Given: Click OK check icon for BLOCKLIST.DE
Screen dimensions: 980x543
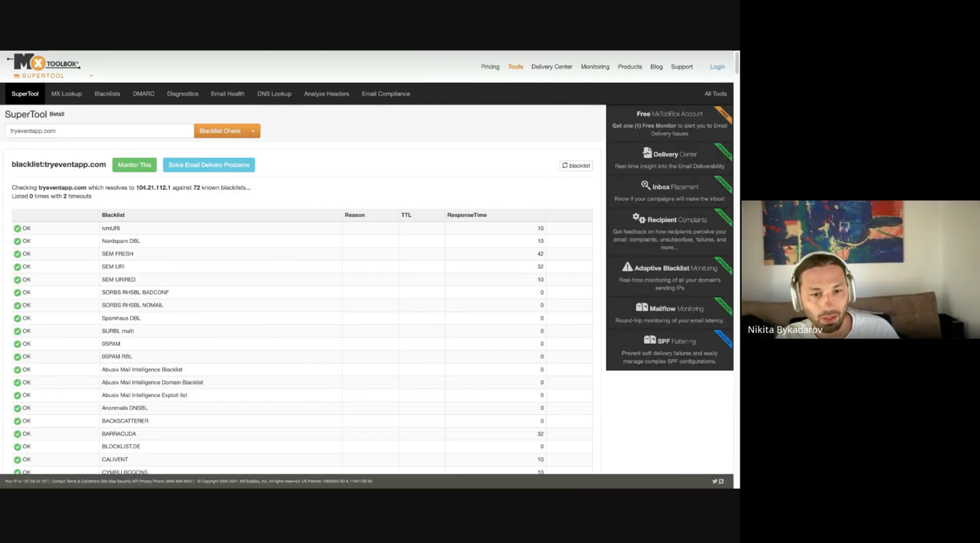Looking at the screenshot, I should [17, 446].
